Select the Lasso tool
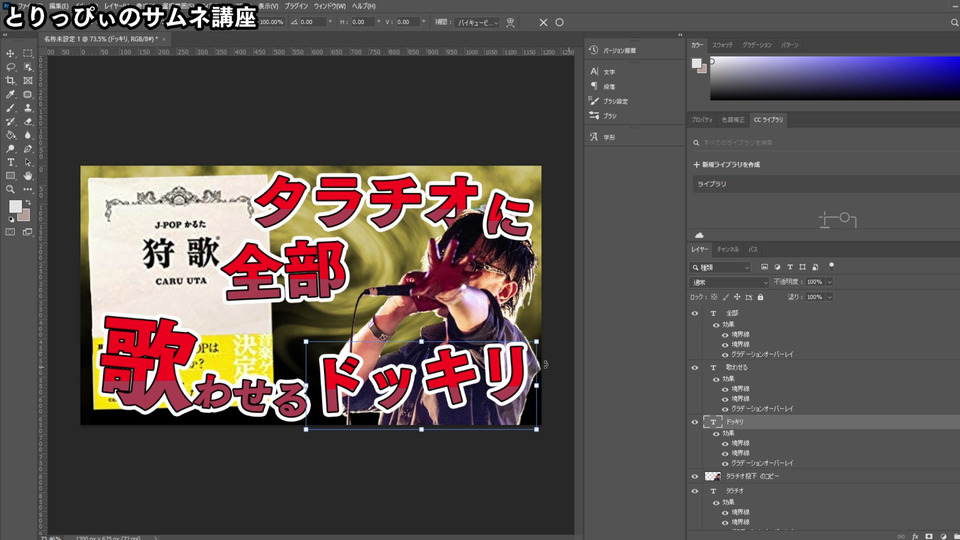 point(10,67)
